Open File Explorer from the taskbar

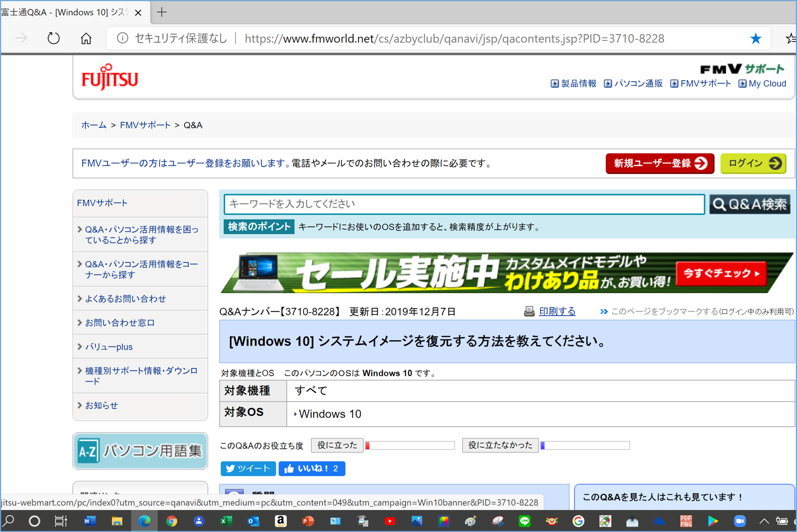117,521
